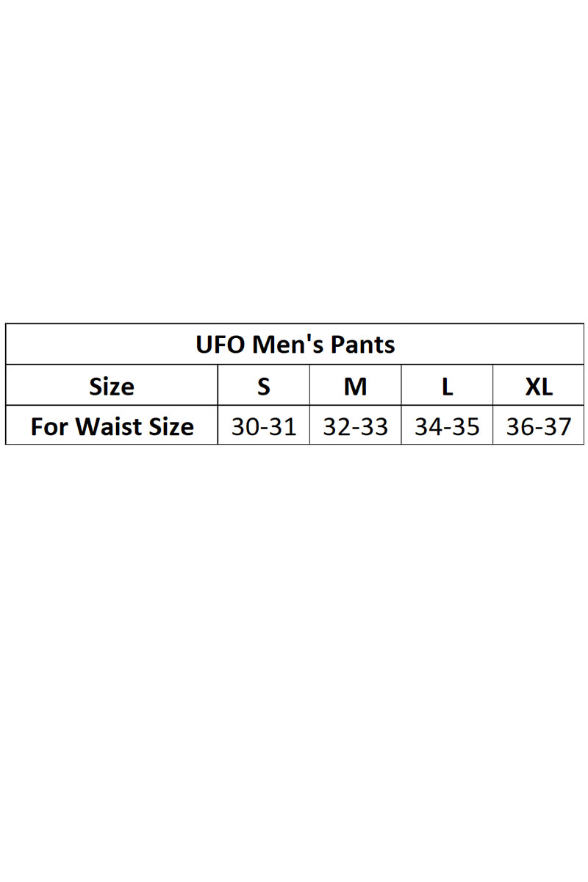Select the Size header cell
This screenshot has height=882, width=588.
[112, 385]
